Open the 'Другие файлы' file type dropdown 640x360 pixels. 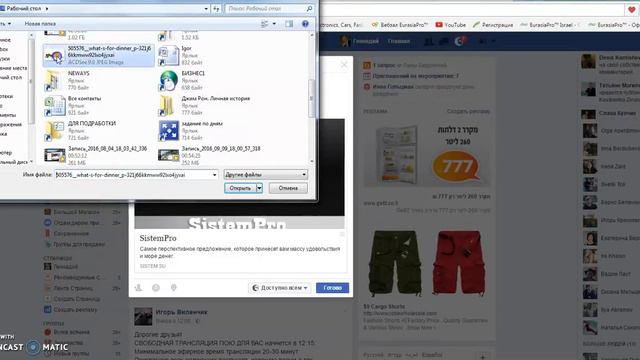(x=265, y=175)
